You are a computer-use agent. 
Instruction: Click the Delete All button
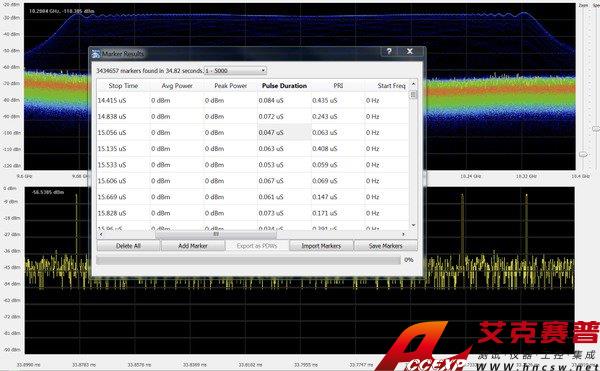pyautogui.click(x=128, y=246)
